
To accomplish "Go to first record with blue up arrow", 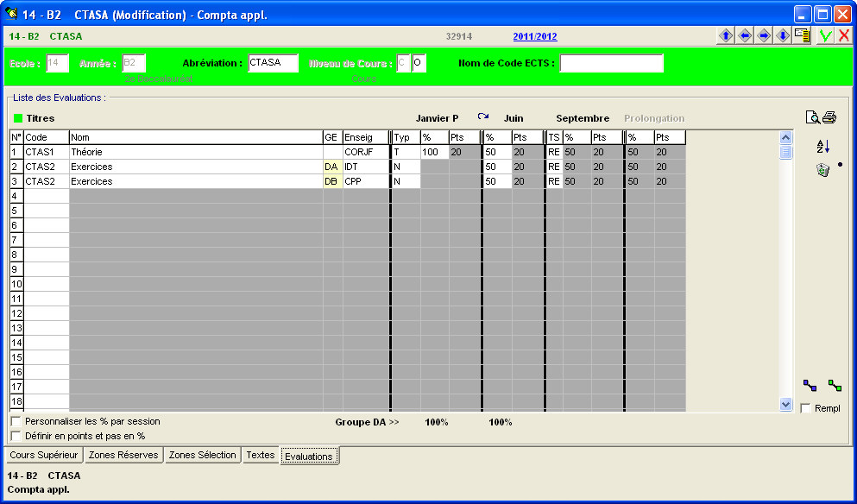I will click(725, 36).
